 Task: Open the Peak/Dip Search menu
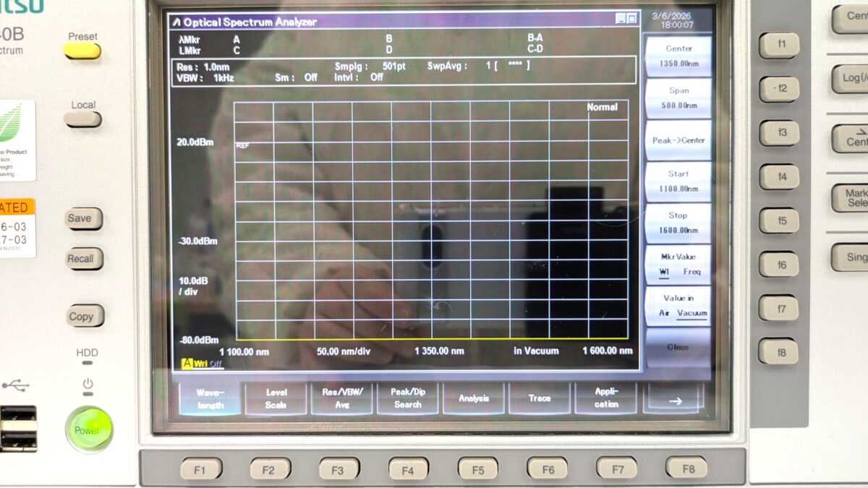(x=407, y=399)
